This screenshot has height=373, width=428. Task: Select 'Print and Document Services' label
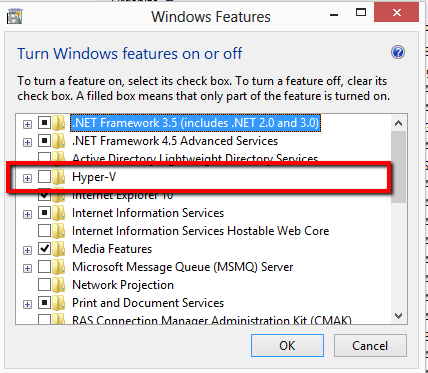click(x=148, y=303)
